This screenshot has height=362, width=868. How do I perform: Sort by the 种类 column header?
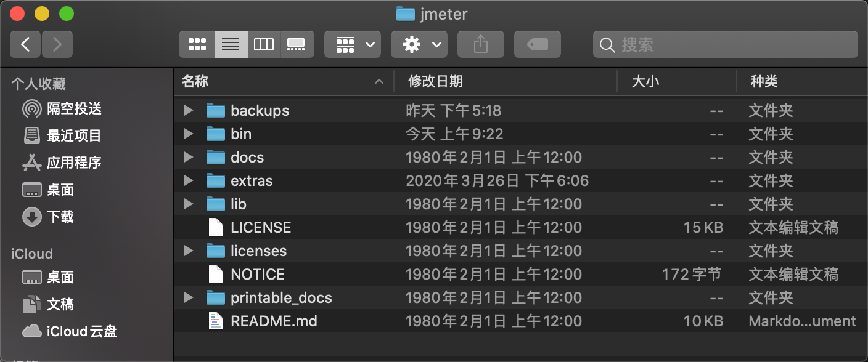(803, 81)
